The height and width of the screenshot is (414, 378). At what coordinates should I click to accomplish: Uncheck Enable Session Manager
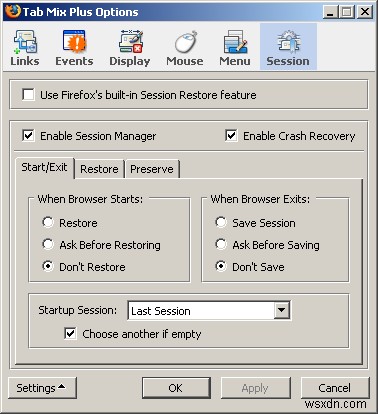tap(28, 136)
